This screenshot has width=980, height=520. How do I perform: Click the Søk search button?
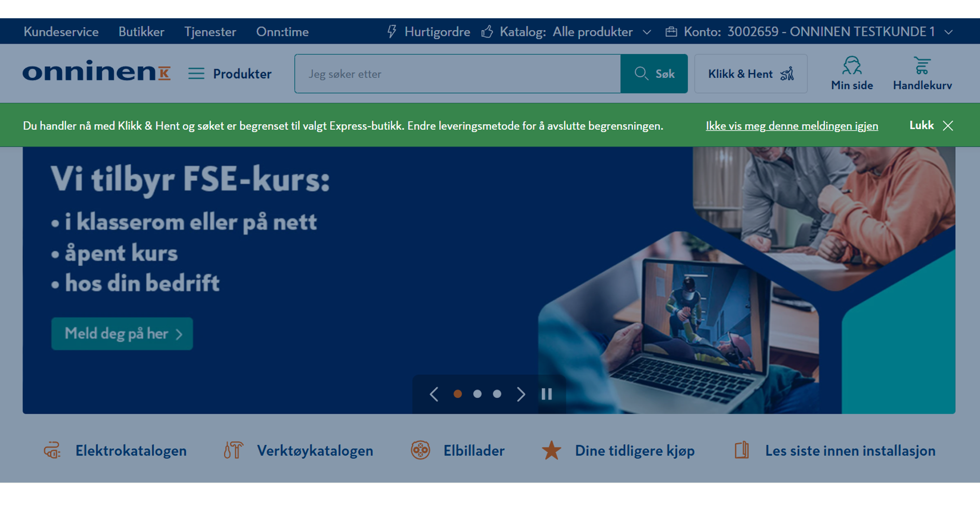pyautogui.click(x=654, y=74)
